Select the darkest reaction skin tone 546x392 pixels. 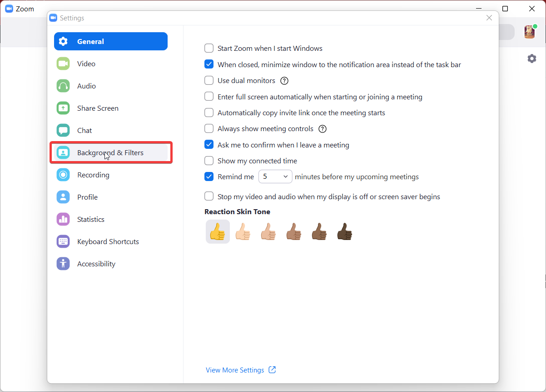[x=345, y=232]
